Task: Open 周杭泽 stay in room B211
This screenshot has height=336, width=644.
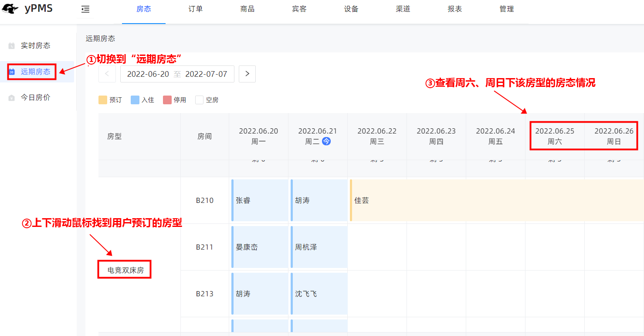Action: tap(319, 247)
